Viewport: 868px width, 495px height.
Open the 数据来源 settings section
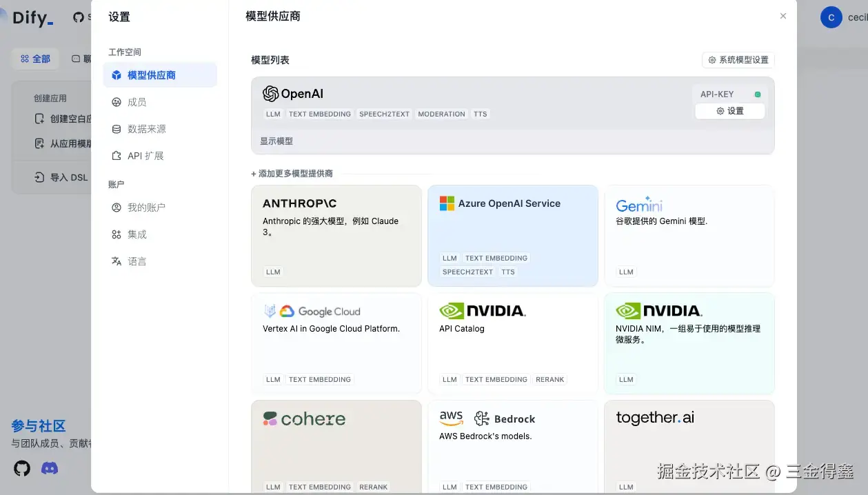pos(160,129)
